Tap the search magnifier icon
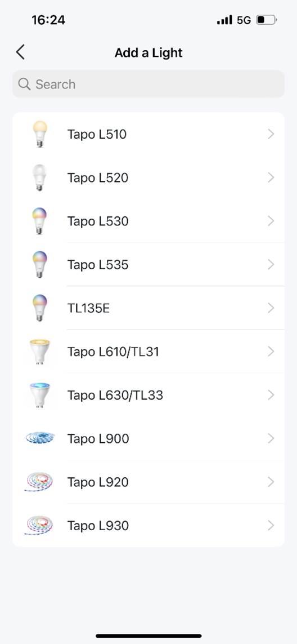The width and height of the screenshot is (297, 644). [x=24, y=84]
